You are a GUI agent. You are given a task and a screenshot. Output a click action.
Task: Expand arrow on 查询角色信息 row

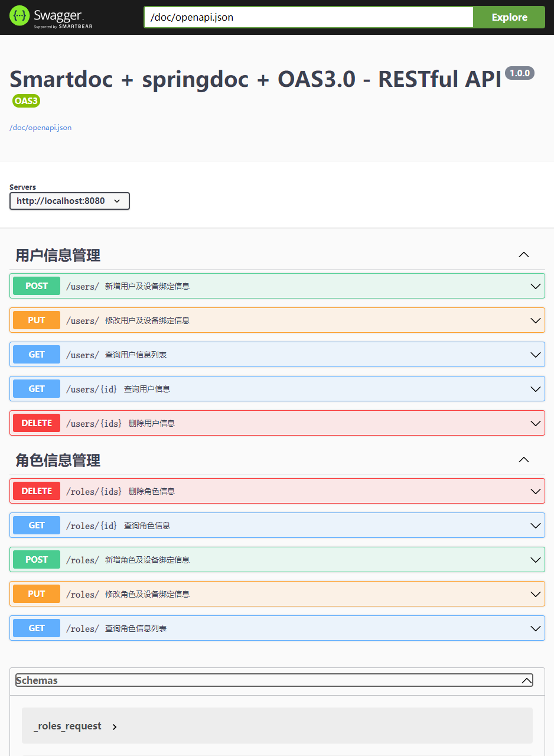(536, 525)
